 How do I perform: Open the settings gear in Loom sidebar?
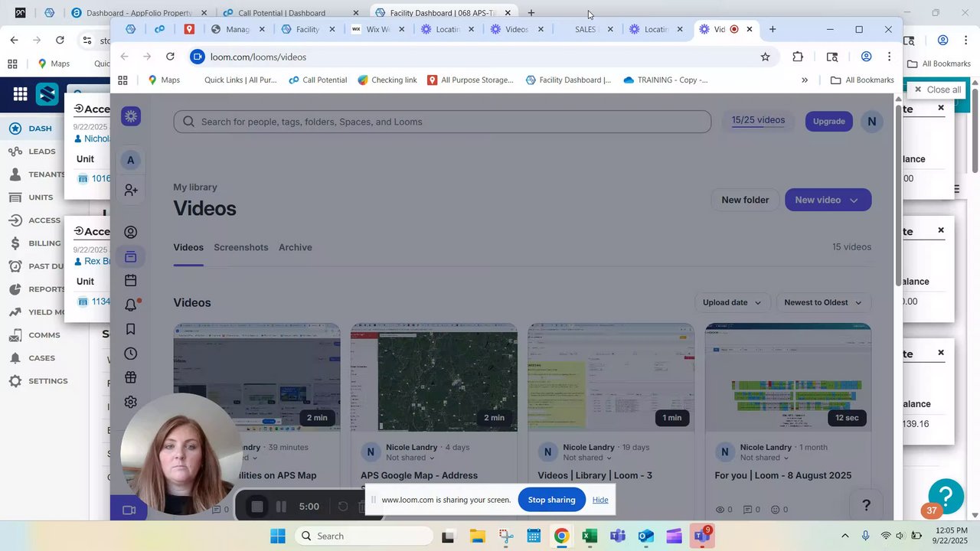tap(131, 402)
